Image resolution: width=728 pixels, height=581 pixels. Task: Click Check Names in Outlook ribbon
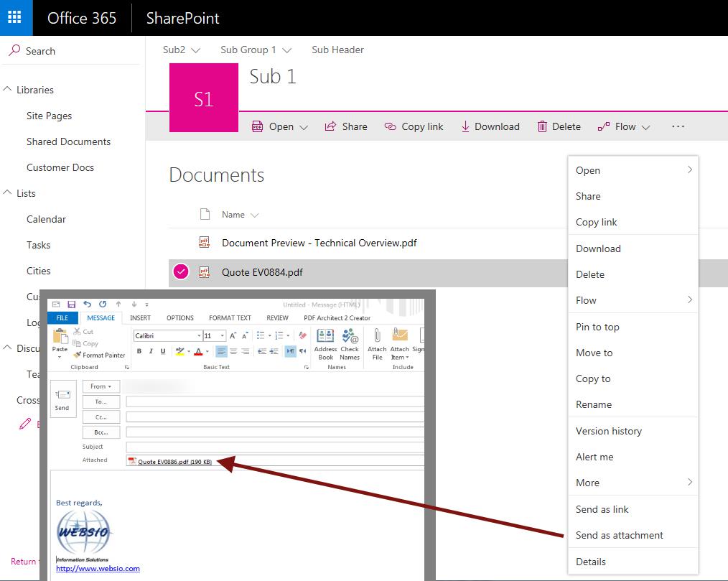coord(350,344)
